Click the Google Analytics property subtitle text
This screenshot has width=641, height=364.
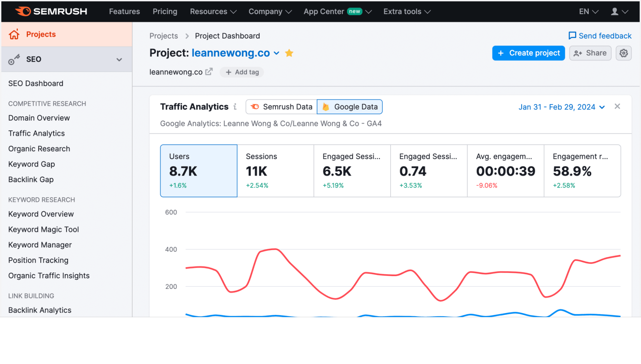coord(271,123)
